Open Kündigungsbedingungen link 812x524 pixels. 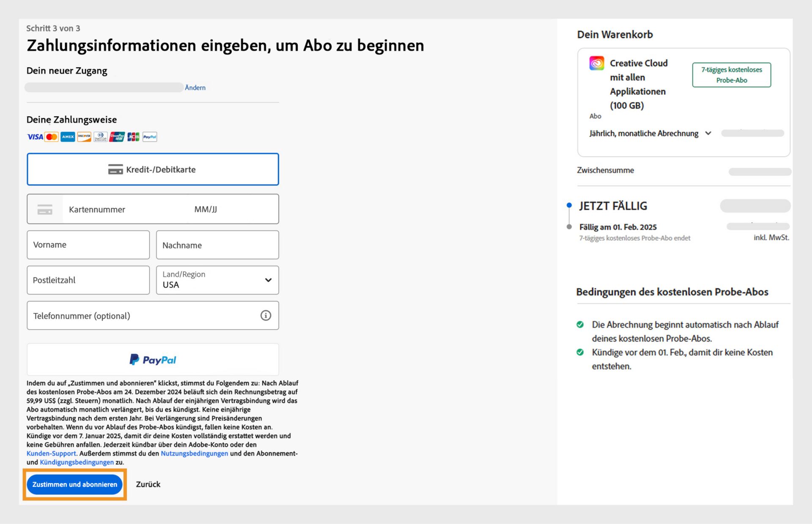point(77,462)
